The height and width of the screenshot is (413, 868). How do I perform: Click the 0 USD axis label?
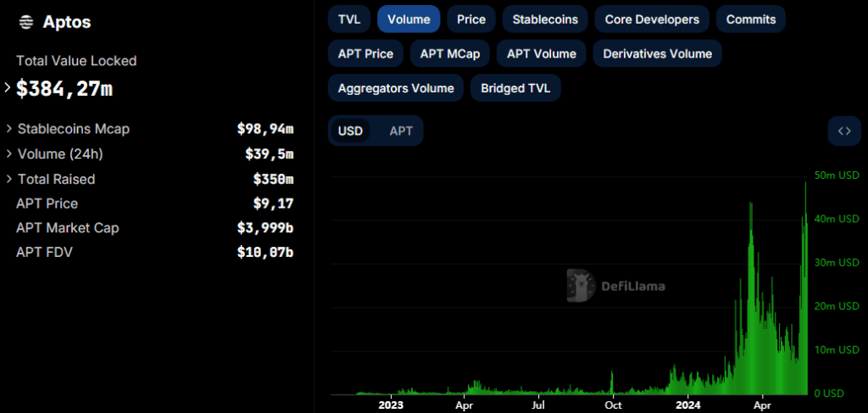[829, 393]
